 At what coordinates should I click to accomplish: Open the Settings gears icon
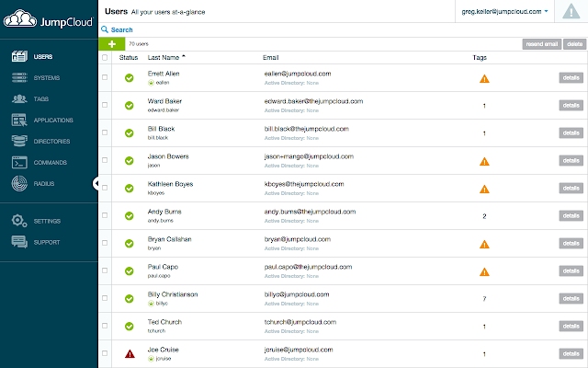(x=19, y=221)
